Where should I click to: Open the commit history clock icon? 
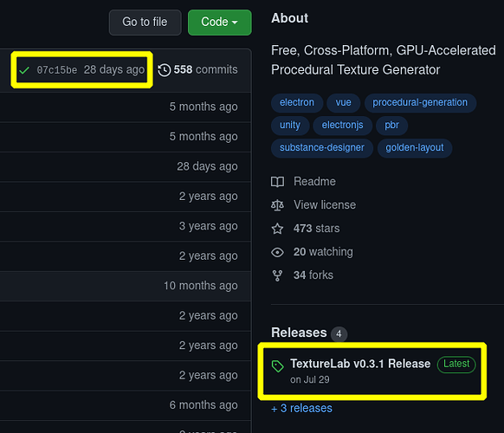click(x=165, y=70)
